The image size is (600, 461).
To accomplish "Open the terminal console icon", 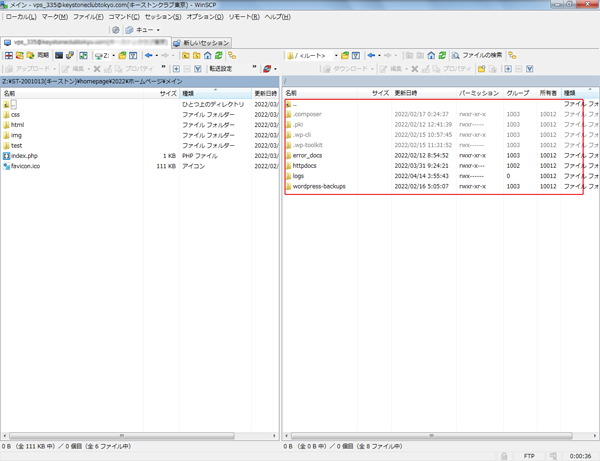I will click(60, 56).
